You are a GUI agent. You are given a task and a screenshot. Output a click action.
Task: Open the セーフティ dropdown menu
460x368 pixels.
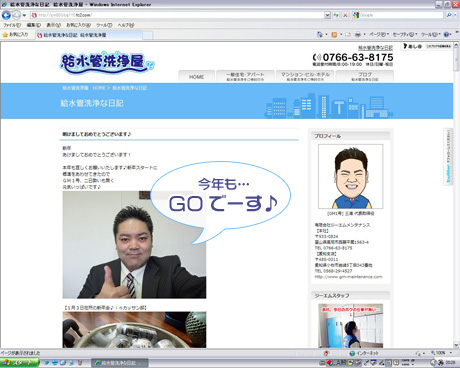point(405,34)
